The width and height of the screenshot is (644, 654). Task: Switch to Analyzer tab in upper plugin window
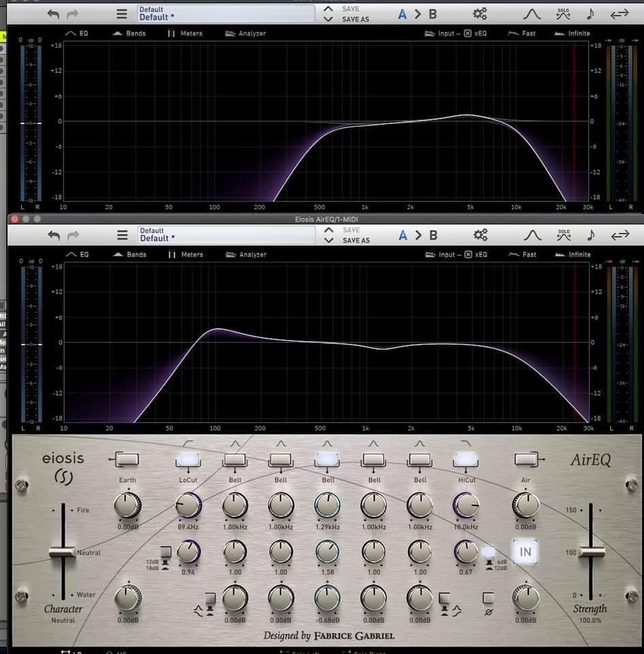click(246, 33)
